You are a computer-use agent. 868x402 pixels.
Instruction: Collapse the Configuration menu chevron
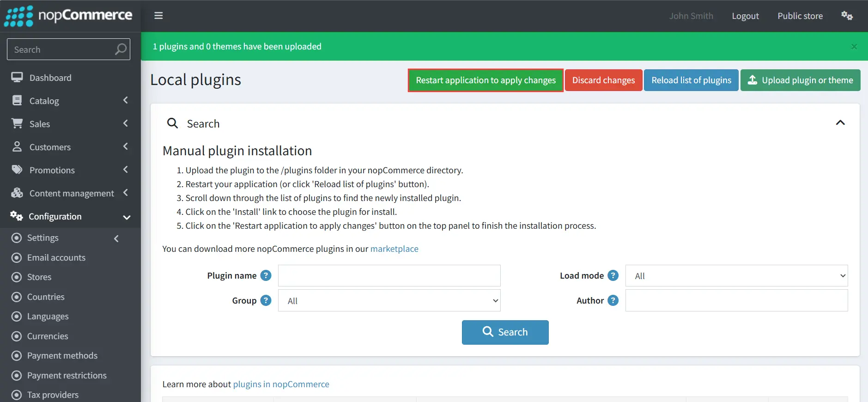tap(127, 217)
